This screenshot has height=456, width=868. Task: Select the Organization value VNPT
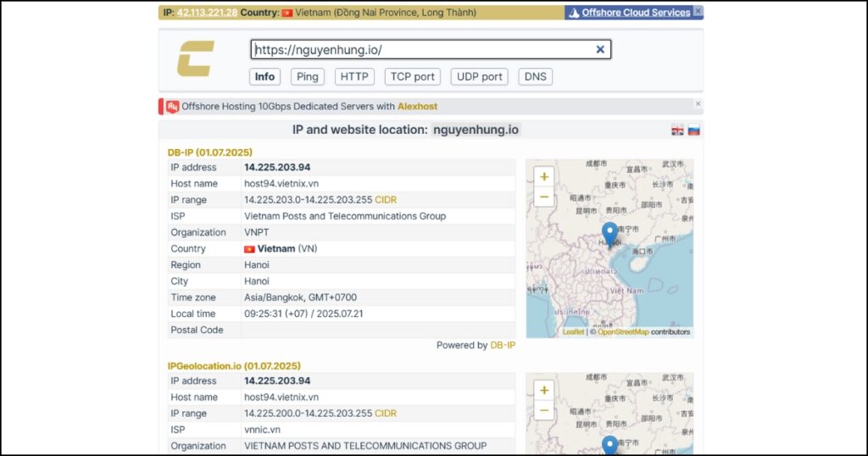pyautogui.click(x=256, y=232)
